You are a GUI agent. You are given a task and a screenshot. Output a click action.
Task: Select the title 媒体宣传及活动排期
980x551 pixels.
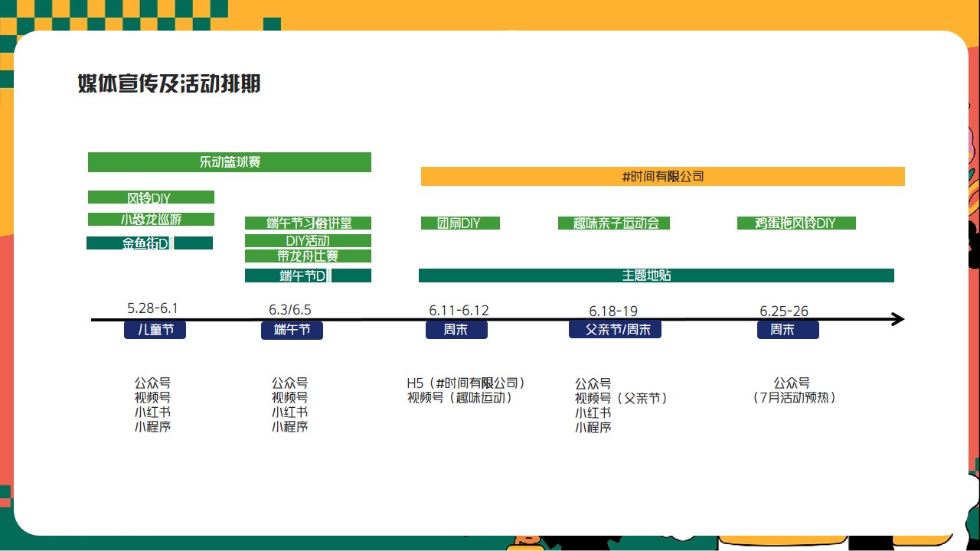click(x=168, y=83)
